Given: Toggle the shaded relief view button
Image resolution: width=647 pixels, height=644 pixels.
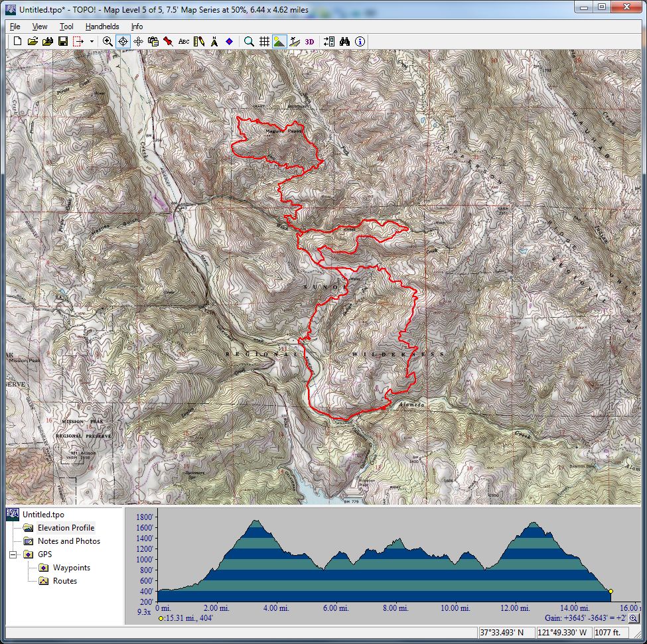Looking at the screenshot, I should point(279,41).
